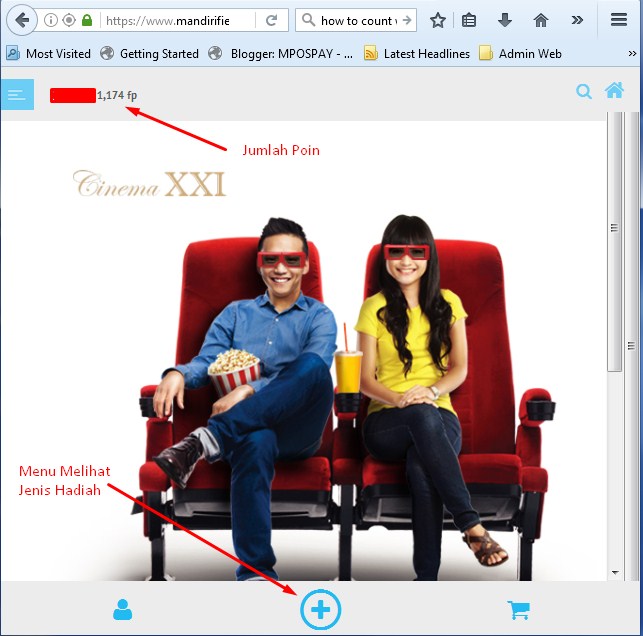Go to browser home page icon
This screenshot has width=643, height=636.
(x=540, y=20)
